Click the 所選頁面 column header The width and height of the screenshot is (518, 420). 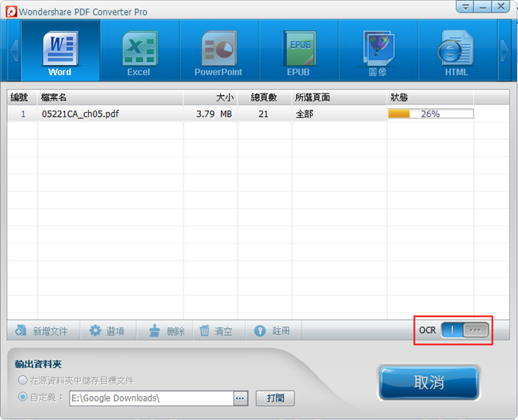(x=339, y=97)
